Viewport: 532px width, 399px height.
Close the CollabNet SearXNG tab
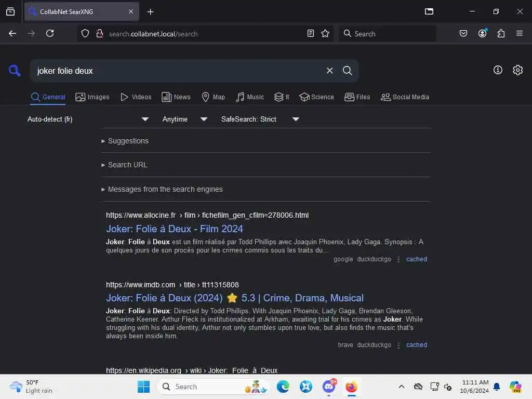pyautogui.click(x=131, y=11)
